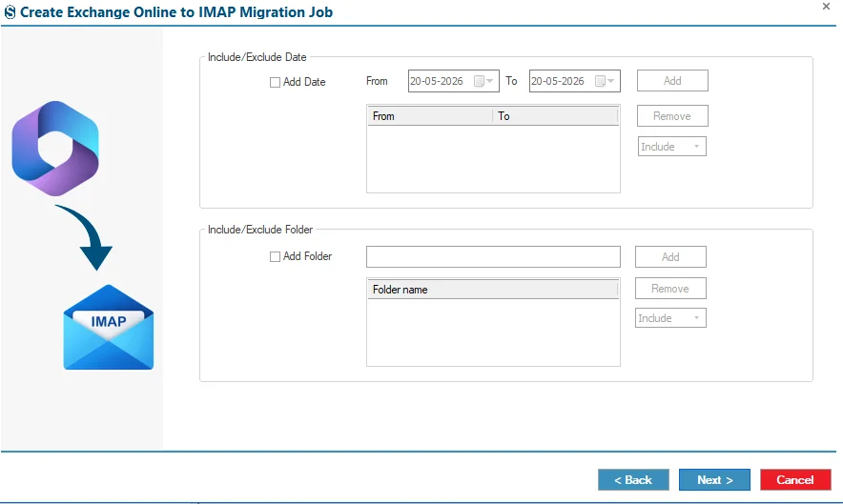This screenshot has width=843, height=504.
Task: Cancel the migration job creation
Action: (795, 480)
